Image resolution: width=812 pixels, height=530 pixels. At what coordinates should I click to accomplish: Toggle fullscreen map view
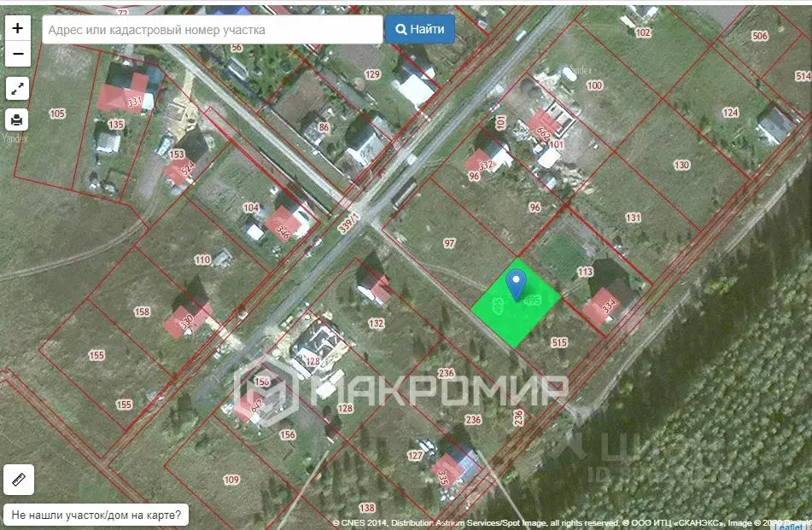18,88
